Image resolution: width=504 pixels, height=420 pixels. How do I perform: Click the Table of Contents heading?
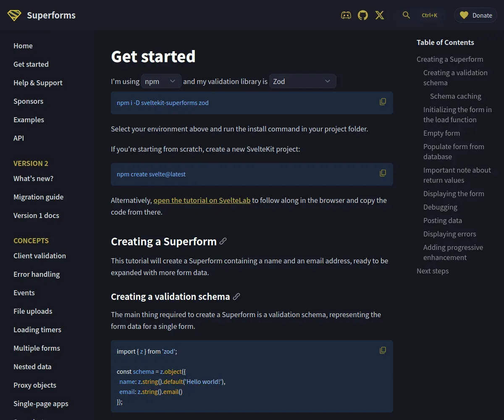pyautogui.click(x=445, y=42)
